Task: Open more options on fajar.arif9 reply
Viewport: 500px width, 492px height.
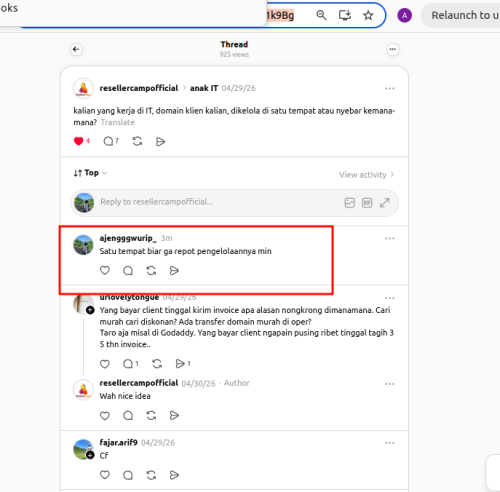Action: [389, 443]
